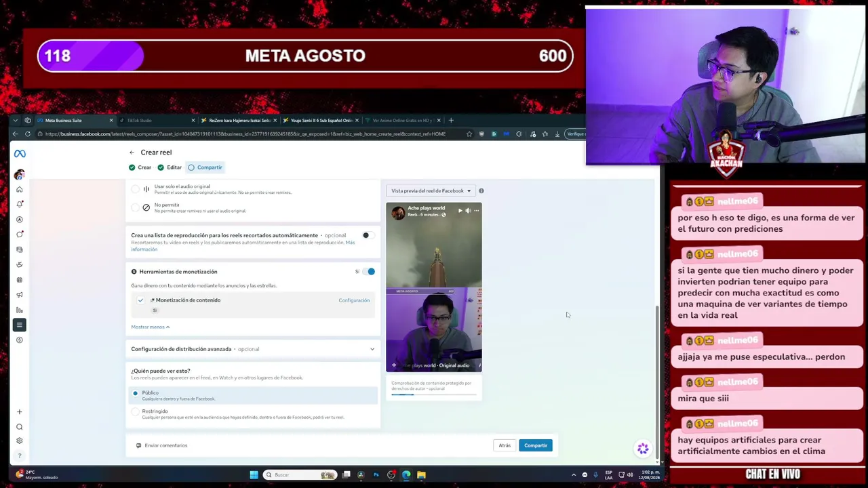Open File Explorer from the taskbar

421,475
